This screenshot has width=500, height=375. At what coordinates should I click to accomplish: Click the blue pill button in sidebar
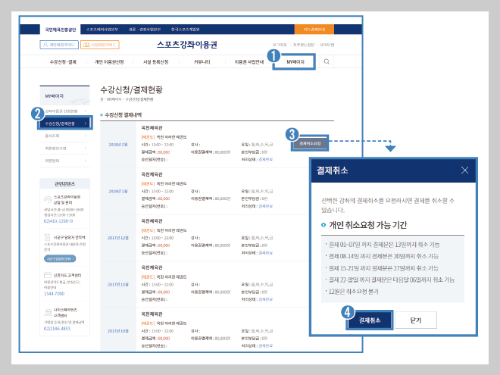point(60,259)
